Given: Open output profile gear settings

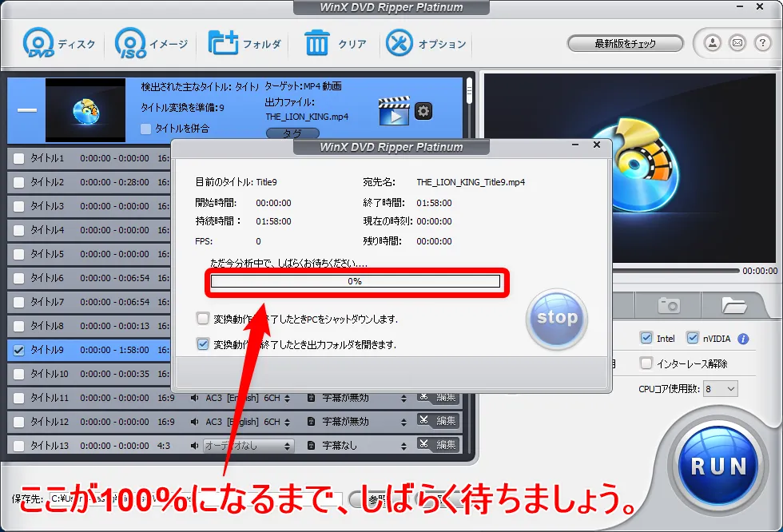Looking at the screenshot, I should pyautogui.click(x=423, y=111).
